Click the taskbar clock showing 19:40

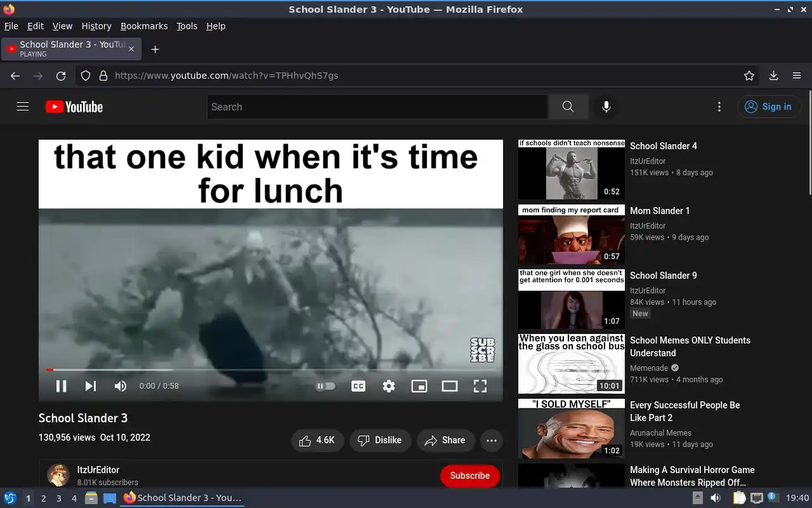click(797, 498)
